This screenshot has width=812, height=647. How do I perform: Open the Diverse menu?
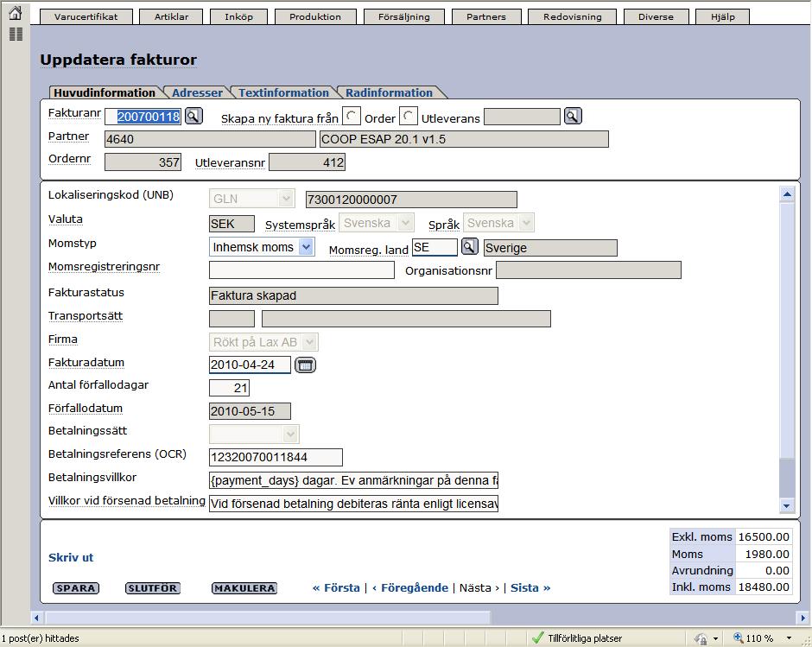tap(657, 16)
